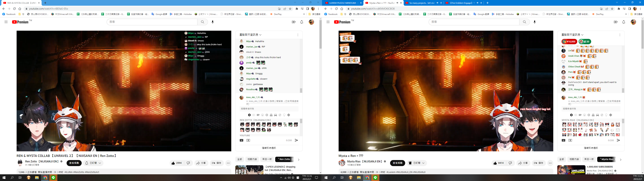Open media control icon in Mysta Rias window toolbar
Viewport: 644px width, 181px height.
click(x=624, y=9)
